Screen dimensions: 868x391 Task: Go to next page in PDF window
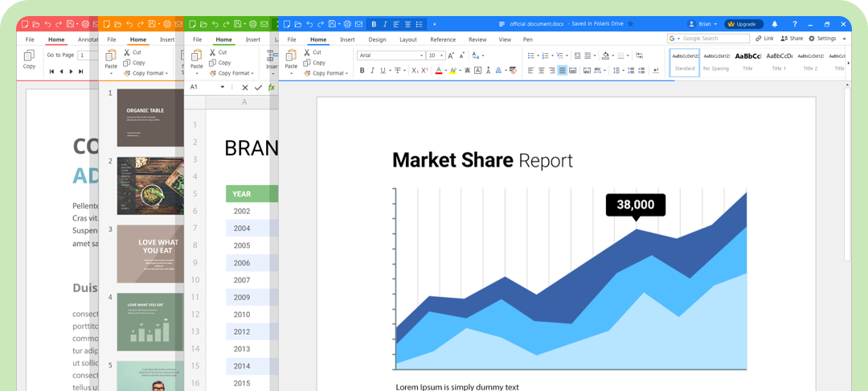(71, 72)
